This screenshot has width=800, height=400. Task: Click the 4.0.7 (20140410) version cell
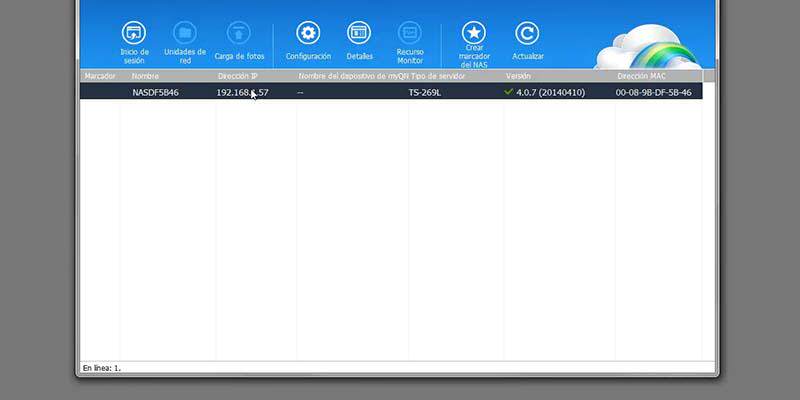(551, 92)
